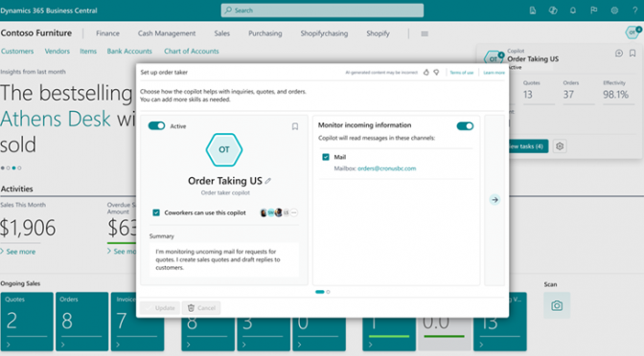The image size is (644, 356).
Task: Open the chevron on Quotes tile
Action: (9, 345)
